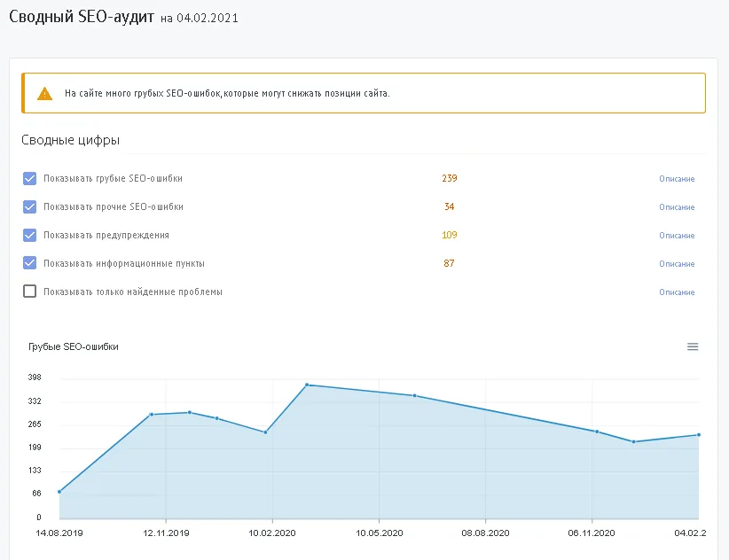Toggle 'Показывать информационные пункты' checkbox
The image size is (729, 560).
30,263
